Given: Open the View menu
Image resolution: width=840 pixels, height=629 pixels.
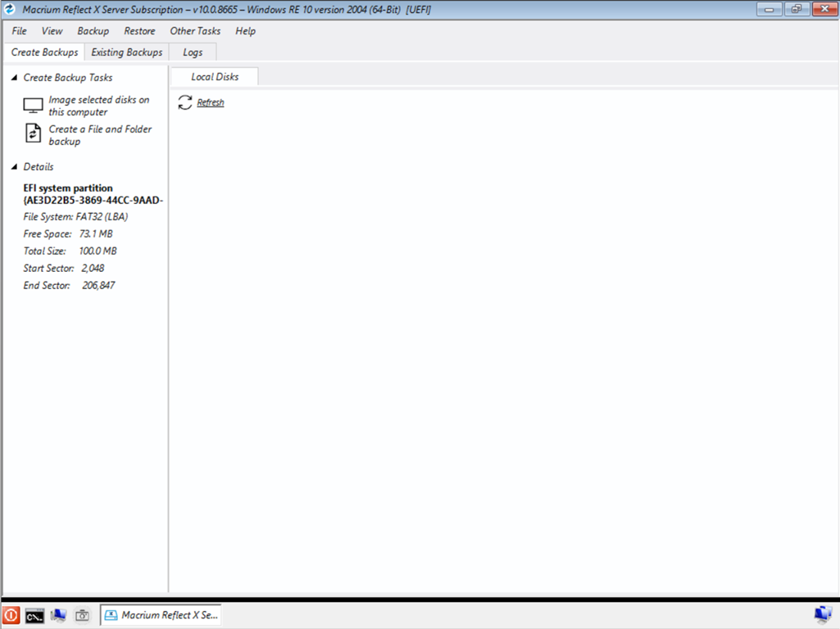Looking at the screenshot, I should click(52, 31).
